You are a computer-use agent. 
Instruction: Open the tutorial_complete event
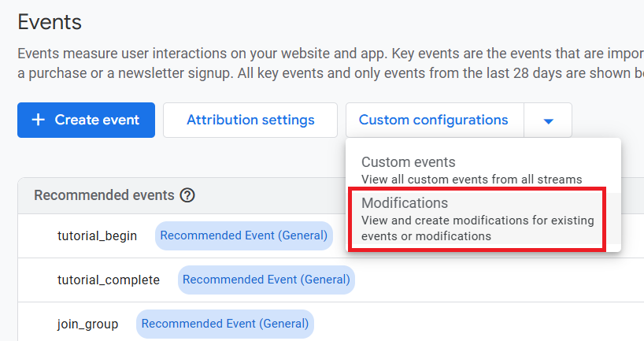point(109,280)
